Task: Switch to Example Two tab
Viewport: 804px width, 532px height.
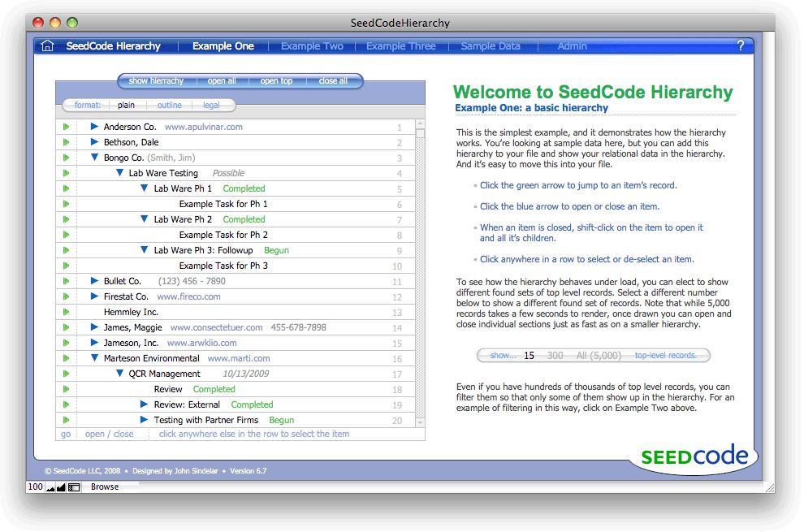Action: click(x=312, y=46)
